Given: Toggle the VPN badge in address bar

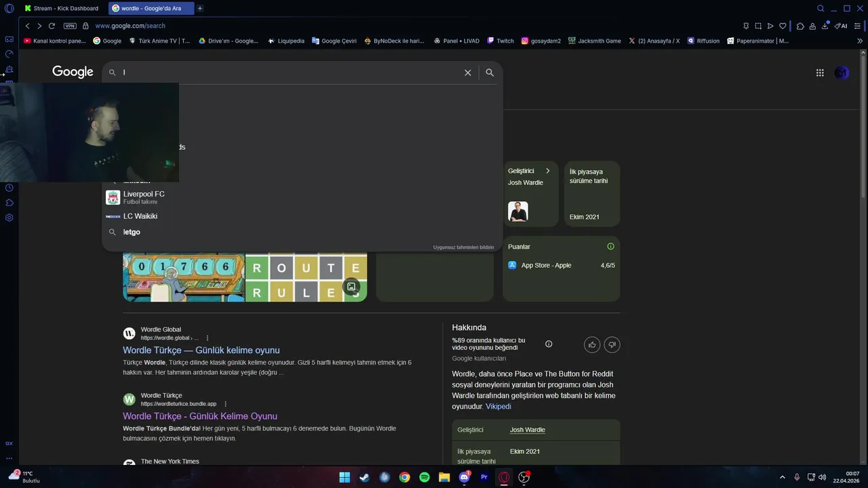Looking at the screenshot, I should 70,26.
